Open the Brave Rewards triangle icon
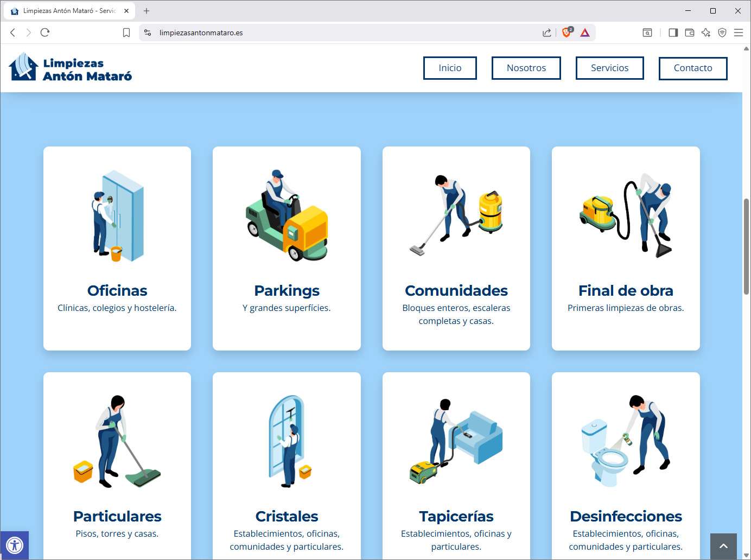The width and height of the screenshot is (751, 560). pos(584,33)
